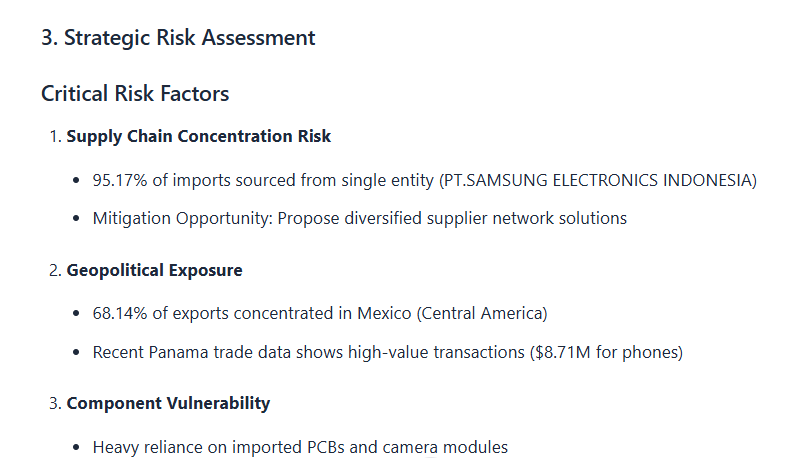Click the list number '2.' marker

point(55,271)
